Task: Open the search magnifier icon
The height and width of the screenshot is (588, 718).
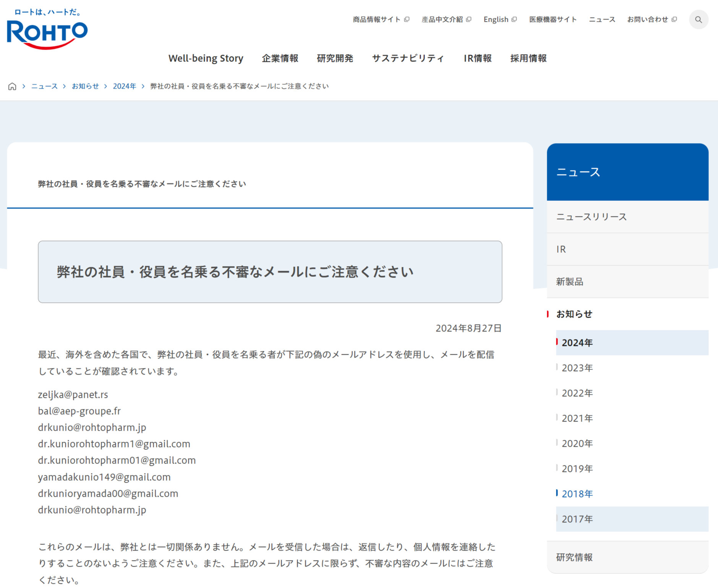Action: 698,19
